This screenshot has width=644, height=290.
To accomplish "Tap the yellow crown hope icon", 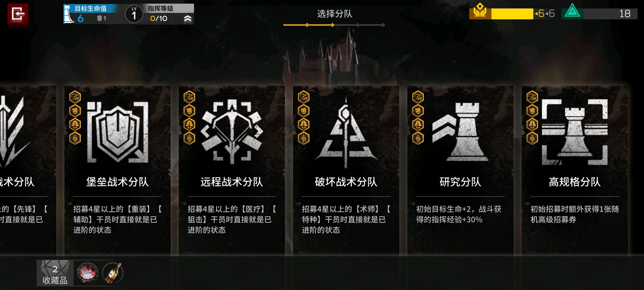I will point(480,11).
